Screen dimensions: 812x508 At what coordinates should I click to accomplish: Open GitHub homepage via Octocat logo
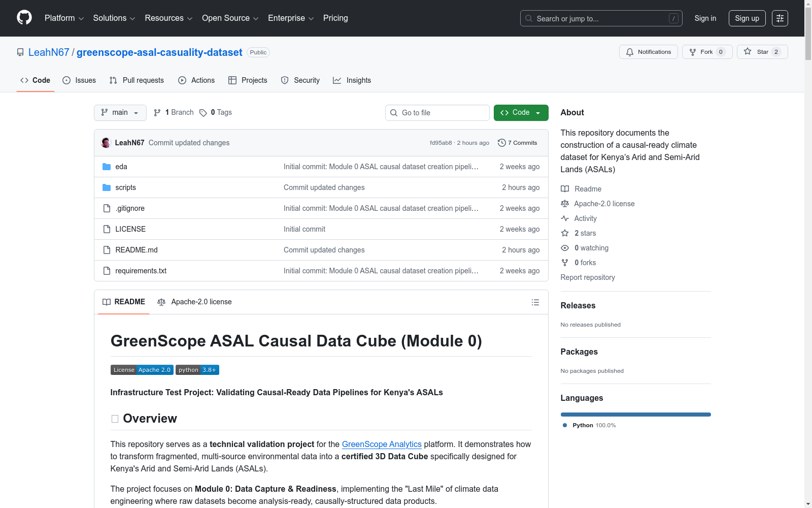(24, 18)
